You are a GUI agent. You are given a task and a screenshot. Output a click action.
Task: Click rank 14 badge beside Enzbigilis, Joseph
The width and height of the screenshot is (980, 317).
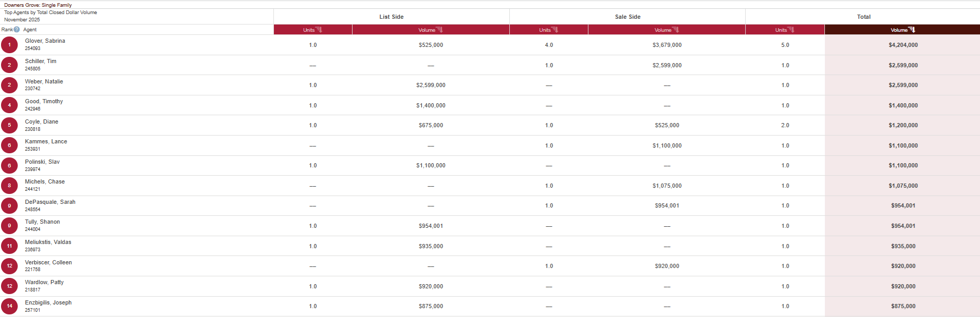point(9,306)
